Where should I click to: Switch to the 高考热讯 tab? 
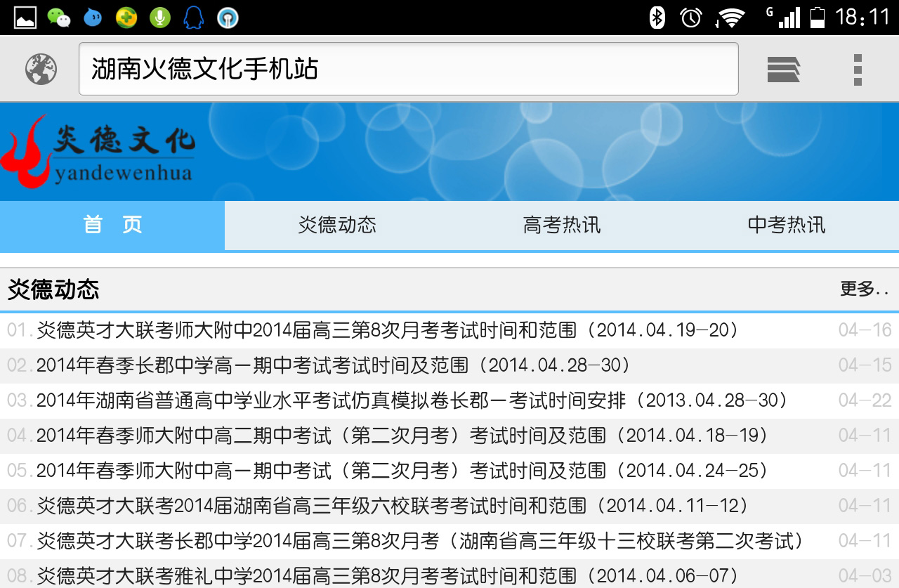pyautogui.click(x=562, y=225)
